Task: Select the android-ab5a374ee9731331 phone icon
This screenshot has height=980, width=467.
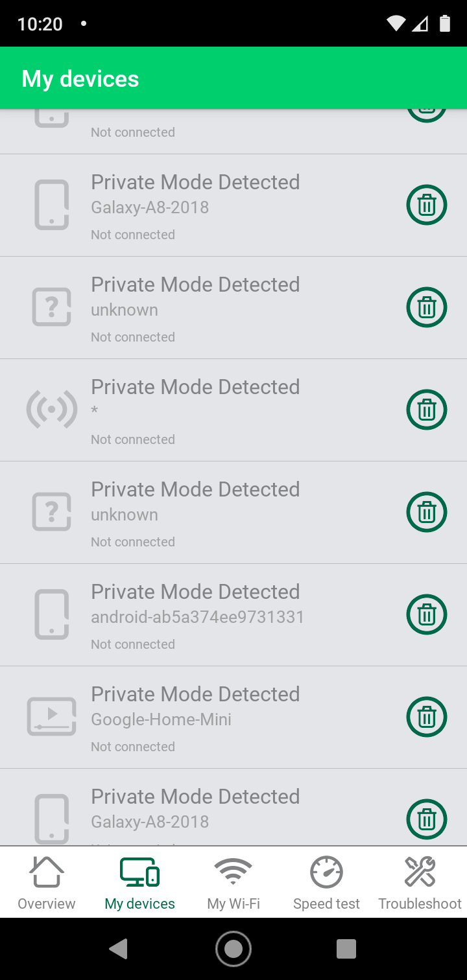Action: 51,614
